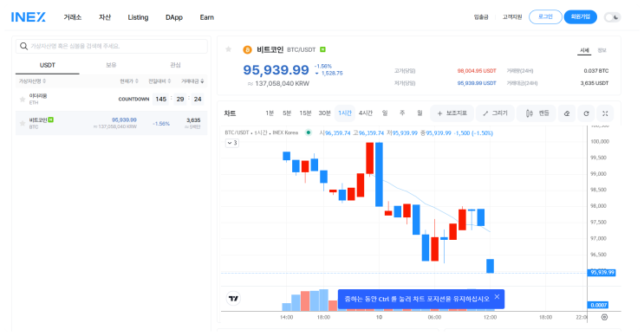Viewport: 644px width, 336px height.
Task: Click the chart refresh icon
Action: [586, 113]
